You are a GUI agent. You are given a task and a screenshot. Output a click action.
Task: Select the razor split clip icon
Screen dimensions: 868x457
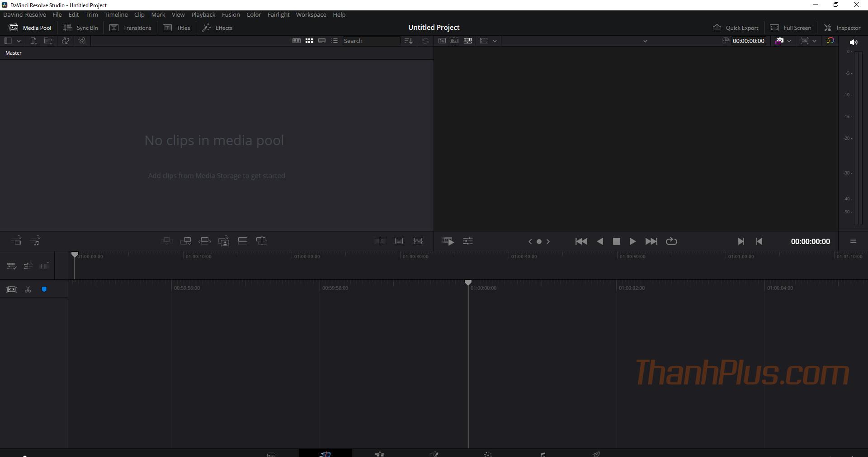pyautogui.click(x=28, y=289)
